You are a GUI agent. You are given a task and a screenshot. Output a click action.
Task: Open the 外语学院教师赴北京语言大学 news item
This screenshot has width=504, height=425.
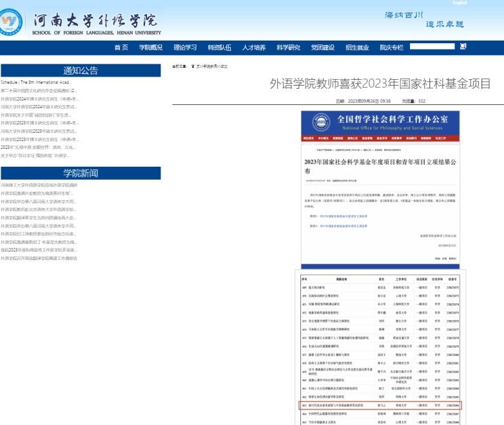pos(39,209)
